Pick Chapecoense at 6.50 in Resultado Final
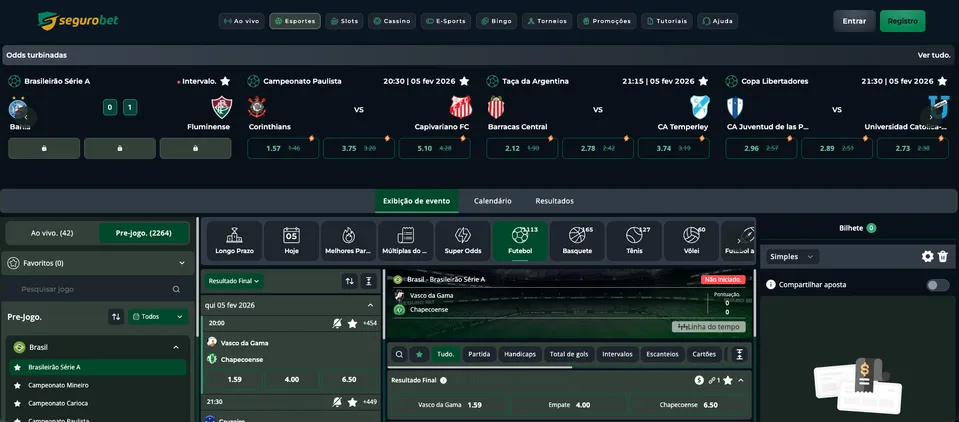This screenshot has width=959, height=422. pos(689,405)
